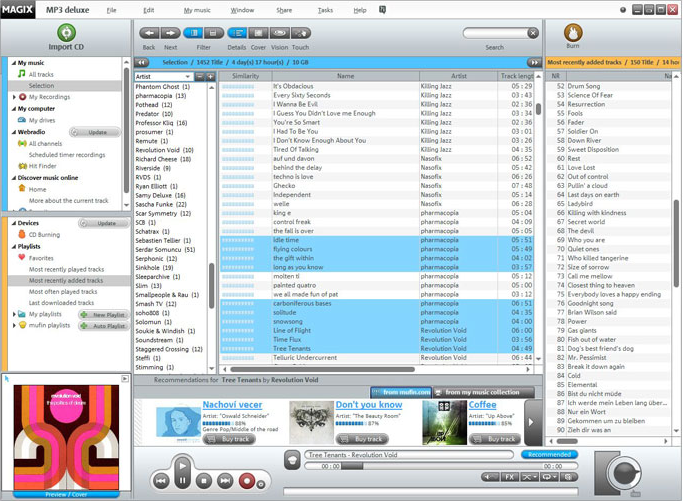Expand the mufin playlists tree node
This screenshot has height=501, width=683.
(14, 325)
